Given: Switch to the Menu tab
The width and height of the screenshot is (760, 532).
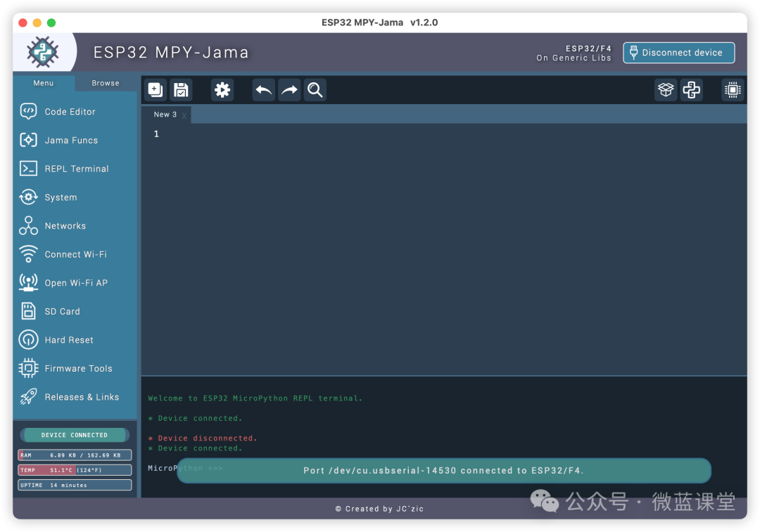Looking at the screenshot, I should click(x=44, y=83).
